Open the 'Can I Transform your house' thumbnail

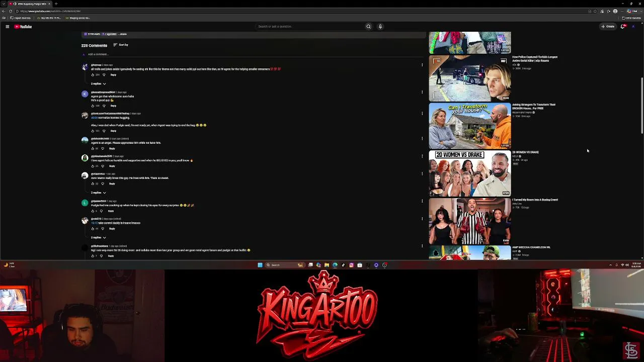(x=470, y=126)
